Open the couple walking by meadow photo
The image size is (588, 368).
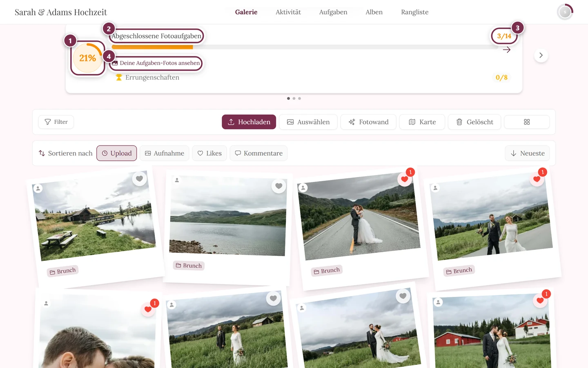click(491, 217)
